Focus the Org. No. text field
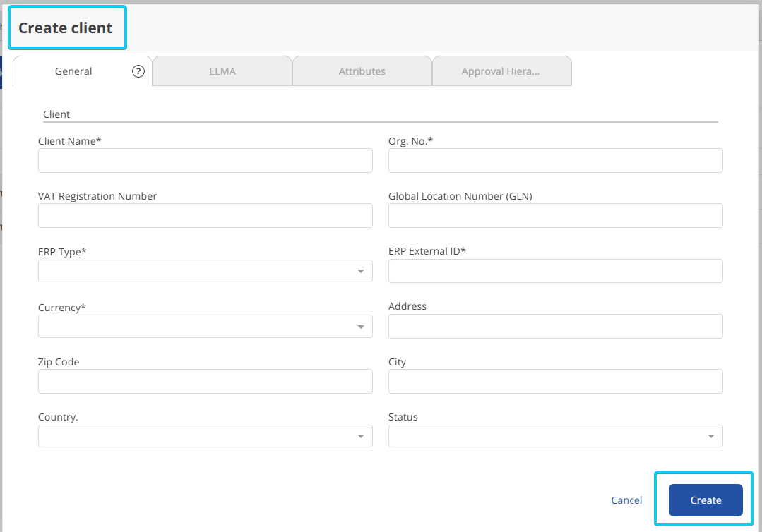762x532 pixels. (556, 161)
